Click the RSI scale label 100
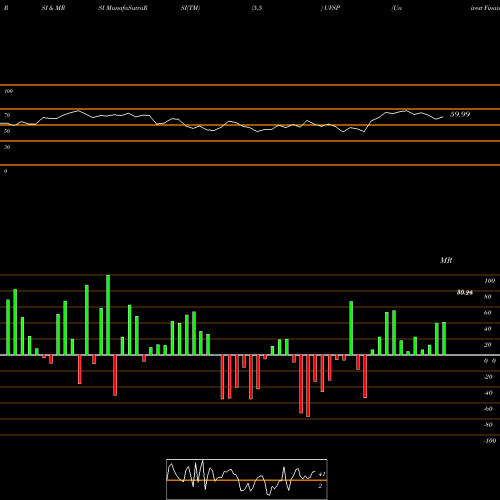Viewport: 500px width, 500px height. pyautogui.click(x=9, y=91)
